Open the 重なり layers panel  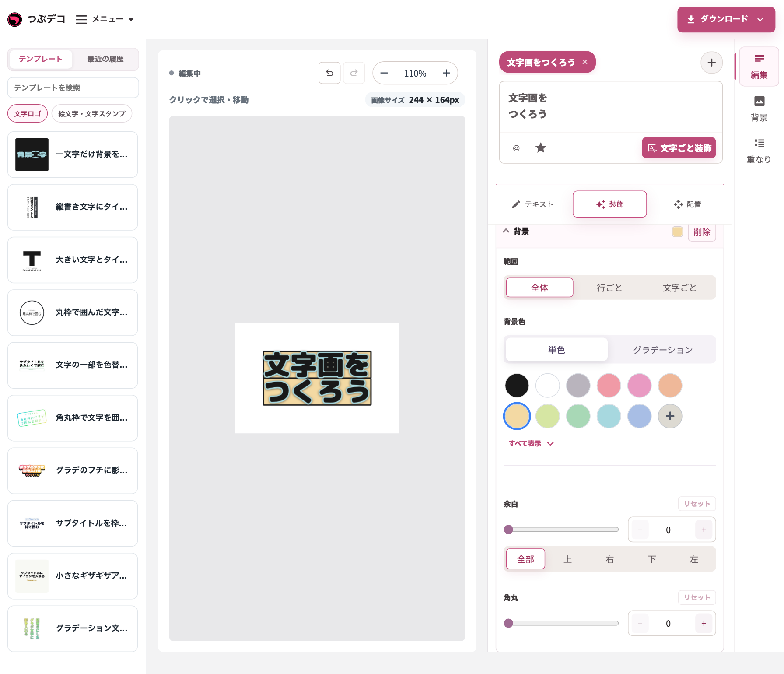pos(759,151)
